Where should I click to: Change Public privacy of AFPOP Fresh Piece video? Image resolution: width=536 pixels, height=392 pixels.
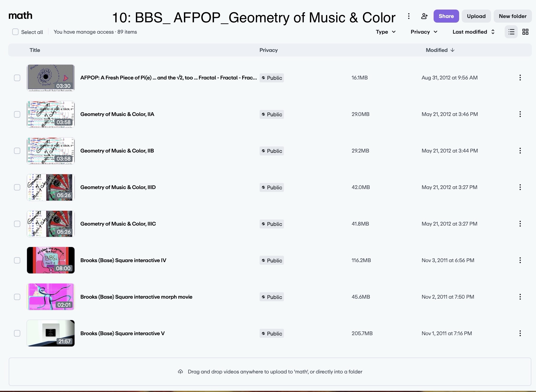[272, 78]
